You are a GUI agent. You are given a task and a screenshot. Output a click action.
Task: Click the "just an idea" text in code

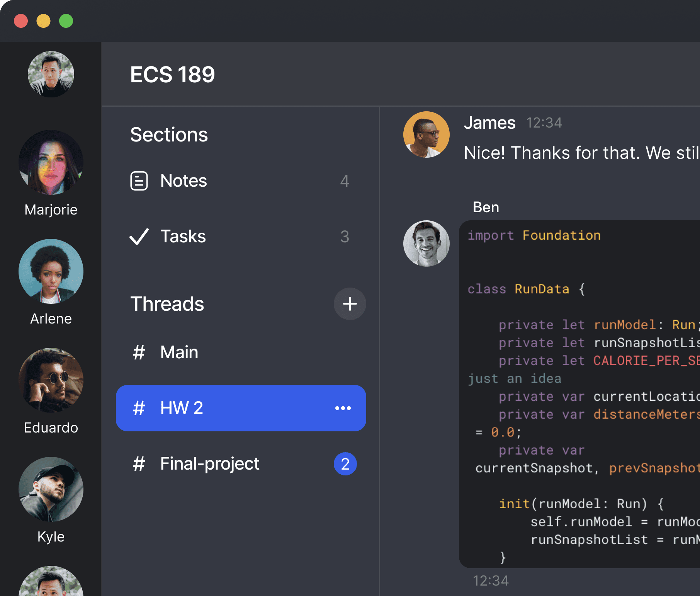pos(514,378)
